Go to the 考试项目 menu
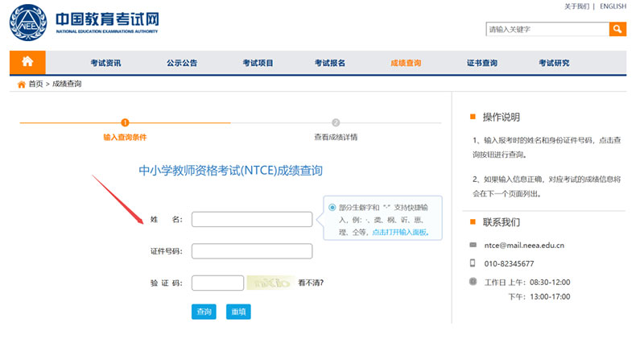 [x=258, y=63]
